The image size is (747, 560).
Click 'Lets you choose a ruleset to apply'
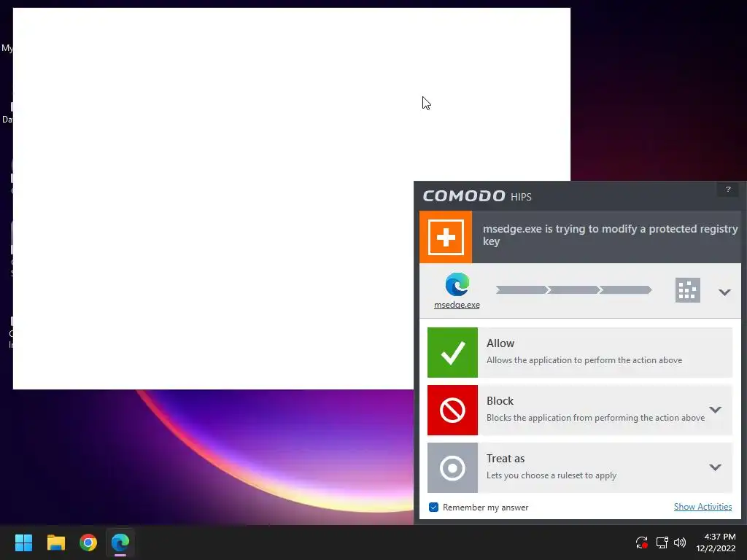click(x=551, y=475)
